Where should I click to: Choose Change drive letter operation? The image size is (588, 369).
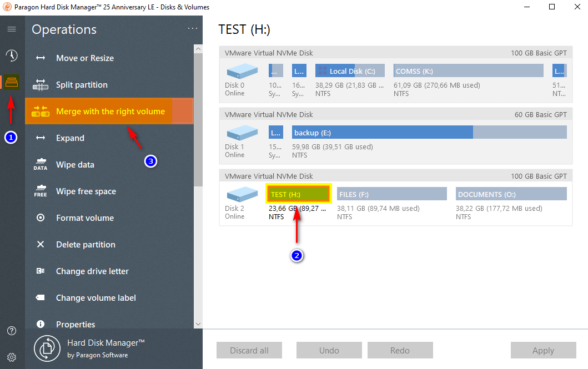(109, 271)
